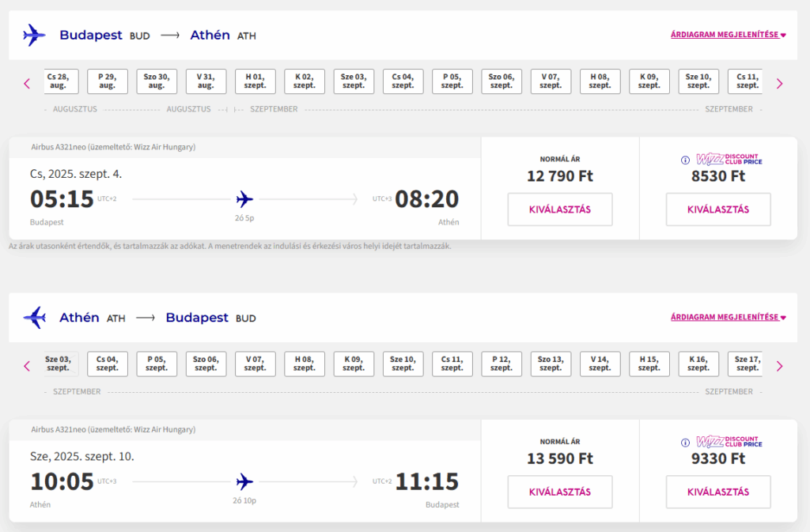The image size is (810, 532).
Task: Select return date K 16, szept.
Action: pyautogui.click(x=698, y=364)
